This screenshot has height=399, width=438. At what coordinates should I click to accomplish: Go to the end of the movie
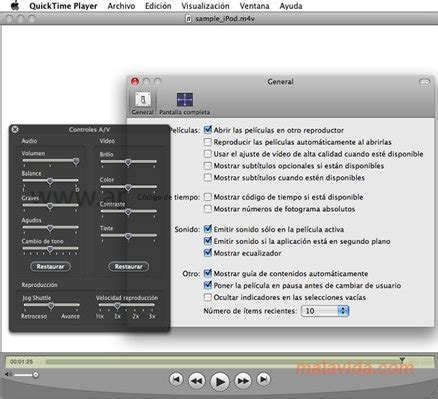[264, 379]
